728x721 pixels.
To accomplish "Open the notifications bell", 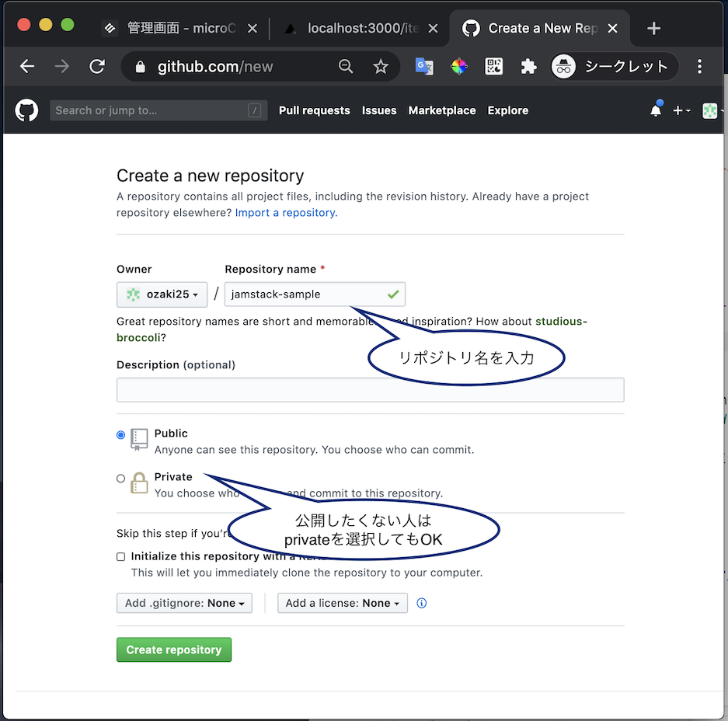I will tap(656, 110).
